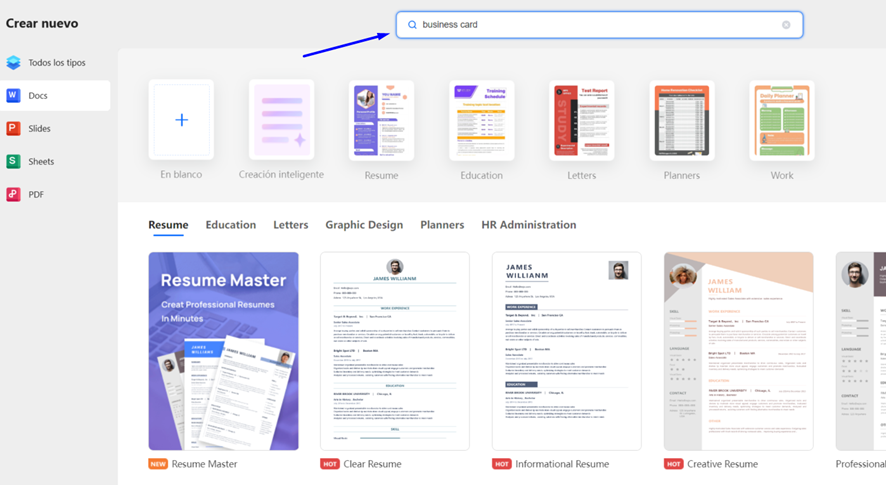This screenshot has width=886, height=485.
Task: Click the blue Docs W icon
Action: click(x=13, y=96)
